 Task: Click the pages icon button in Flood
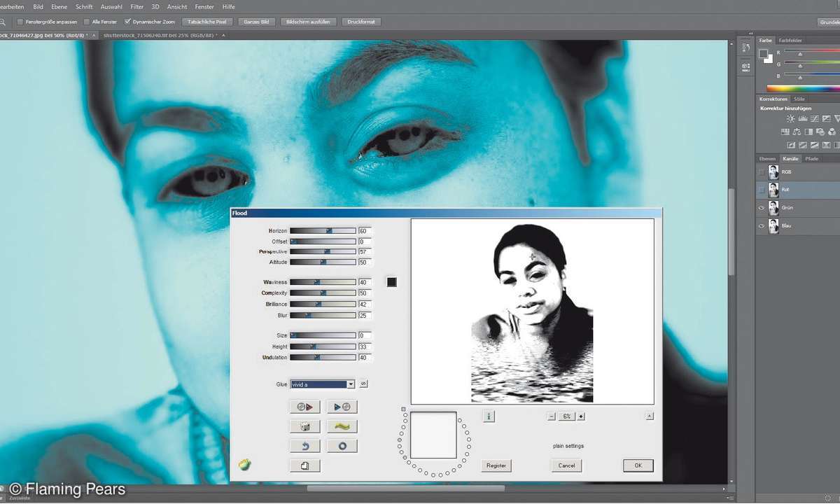304,465
